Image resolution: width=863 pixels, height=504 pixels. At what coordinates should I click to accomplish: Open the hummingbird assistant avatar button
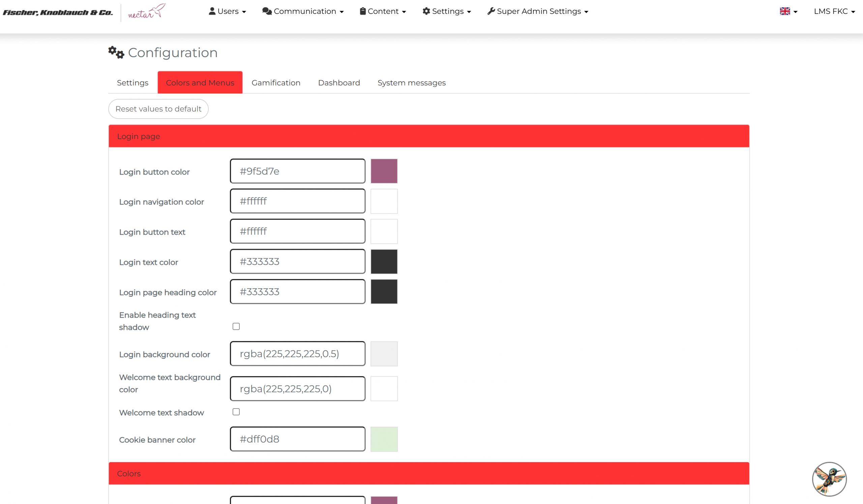(829, 479)
